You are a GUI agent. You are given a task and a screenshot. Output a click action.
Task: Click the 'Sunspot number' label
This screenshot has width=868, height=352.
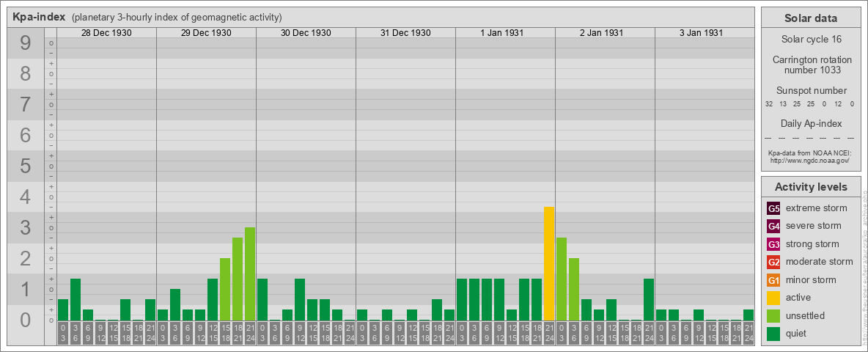coord(811,91)
